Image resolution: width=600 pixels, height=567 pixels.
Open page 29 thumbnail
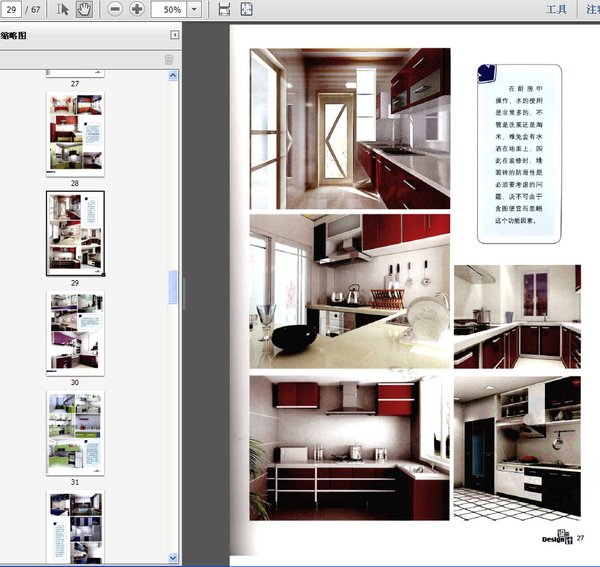pos(75,233)
